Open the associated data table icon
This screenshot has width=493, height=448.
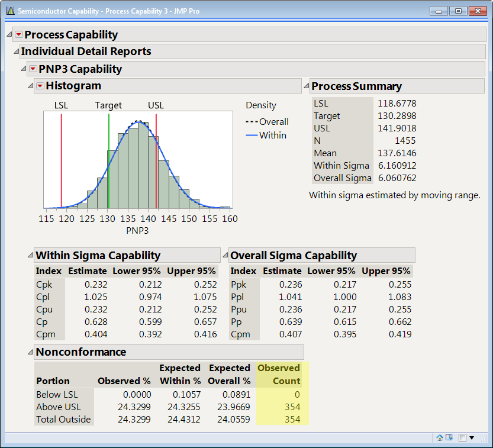point(449,437)
